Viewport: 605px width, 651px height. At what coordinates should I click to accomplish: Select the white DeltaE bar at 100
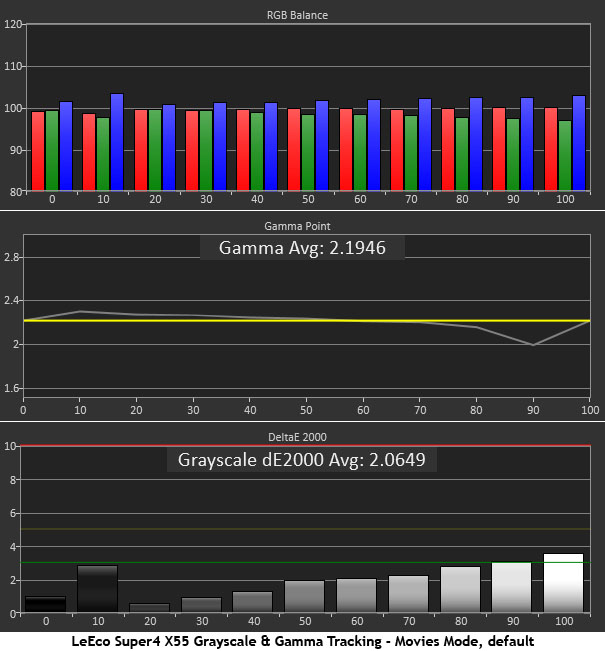(562, 583)
